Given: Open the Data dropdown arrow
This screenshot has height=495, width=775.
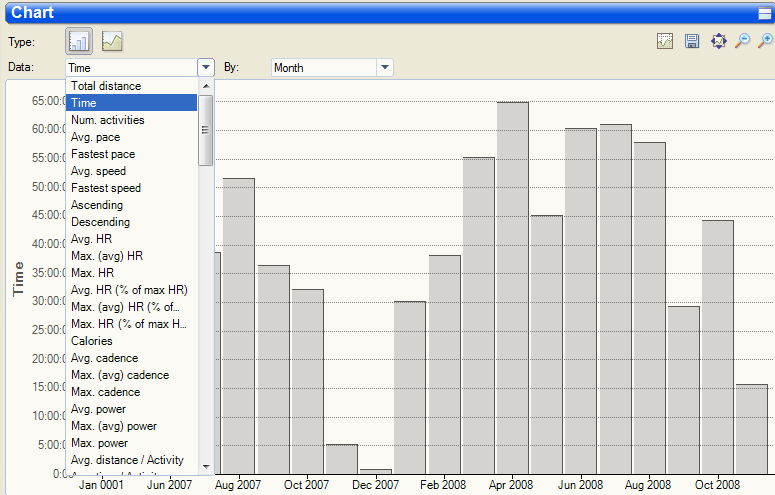Looking at the screenshot, I should [x=206, y=67].
